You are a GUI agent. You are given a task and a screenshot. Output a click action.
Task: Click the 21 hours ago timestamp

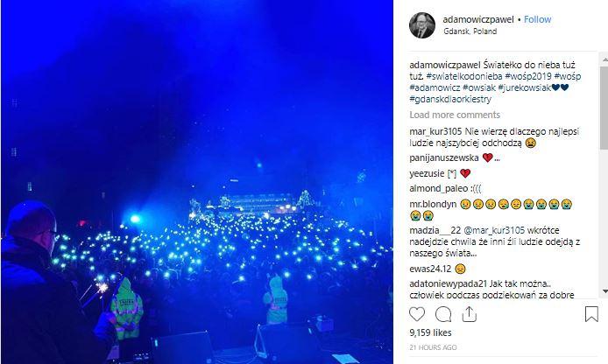[433, 347]
